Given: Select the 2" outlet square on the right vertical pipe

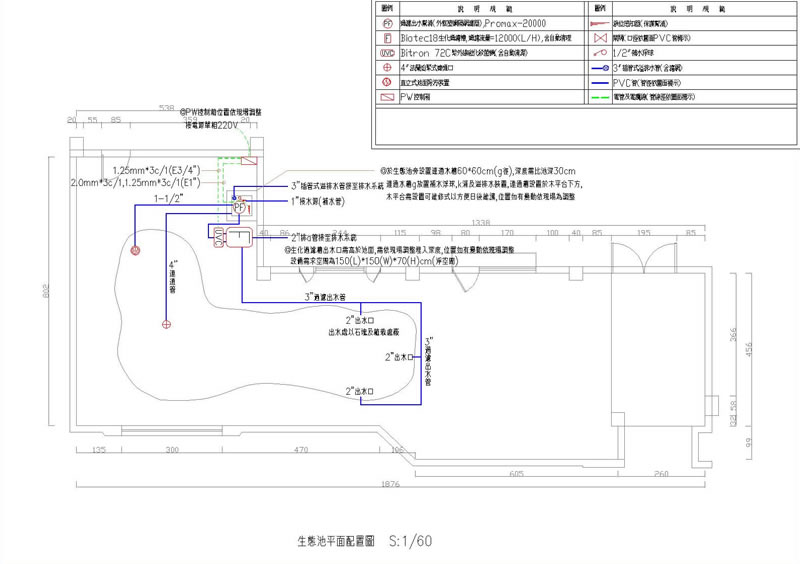Looking at the screenshot, I should (x=410, y=357).
